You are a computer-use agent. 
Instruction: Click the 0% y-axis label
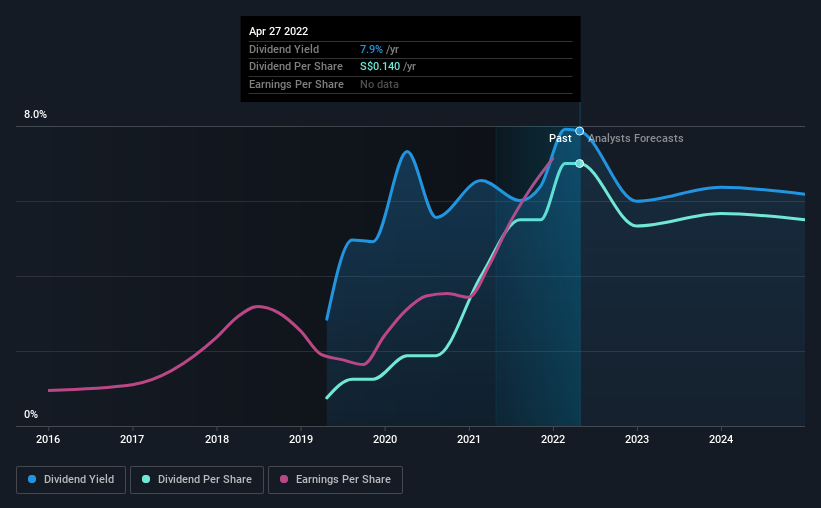coord(31,414)
